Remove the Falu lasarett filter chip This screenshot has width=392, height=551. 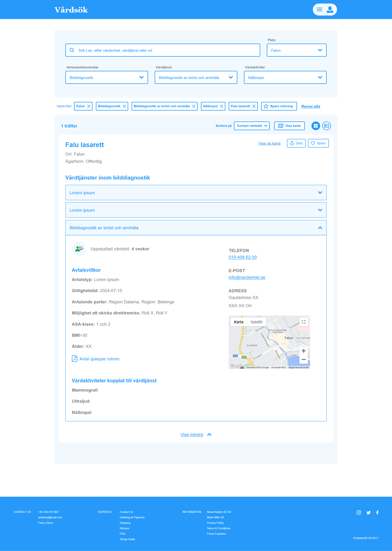point(254,106)
